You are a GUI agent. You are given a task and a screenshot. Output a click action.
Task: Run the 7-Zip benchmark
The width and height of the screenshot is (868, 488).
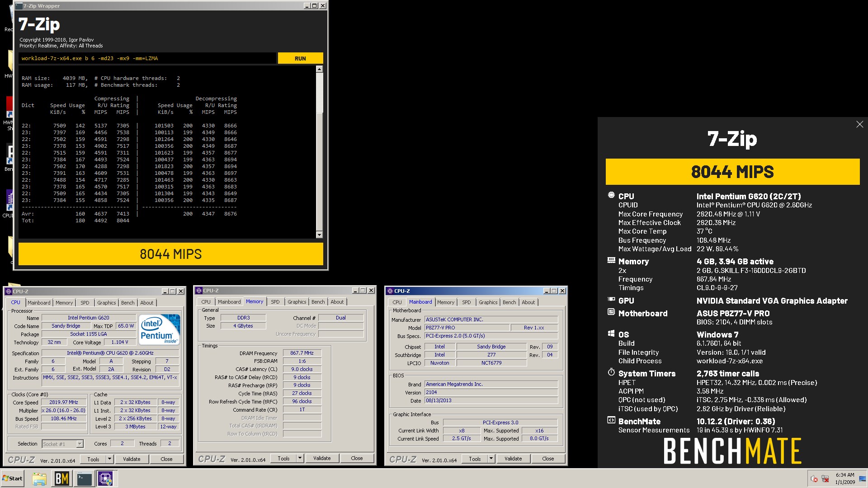click(x=300, y=58)
